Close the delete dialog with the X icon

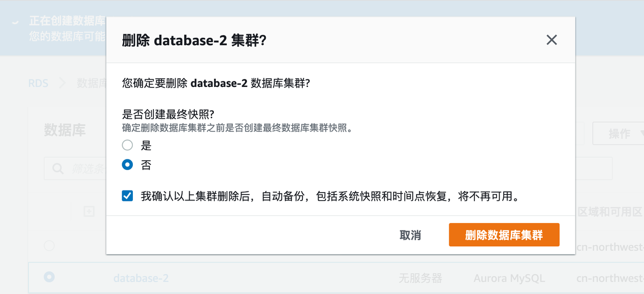point(551,40)
